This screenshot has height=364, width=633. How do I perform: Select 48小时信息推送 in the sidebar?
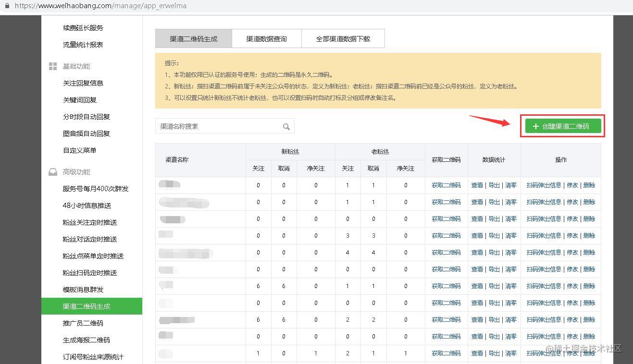[87, 206]
